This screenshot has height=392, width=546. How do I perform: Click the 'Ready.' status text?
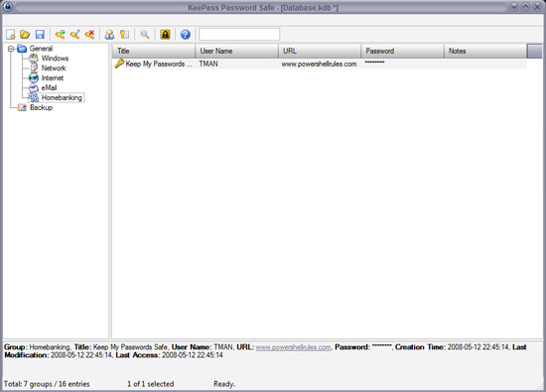pos(224,384)
